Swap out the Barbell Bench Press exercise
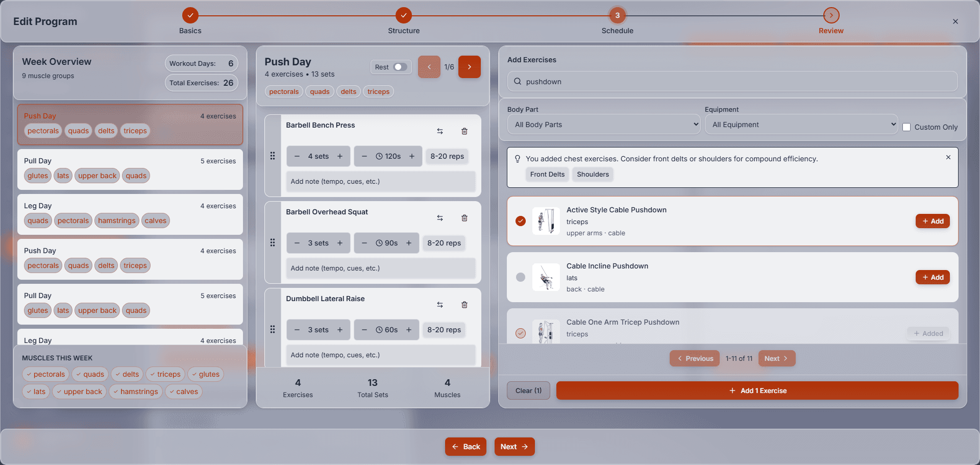Image resolution: width=980 pixels, height=465 pixels. coord(440,131)
